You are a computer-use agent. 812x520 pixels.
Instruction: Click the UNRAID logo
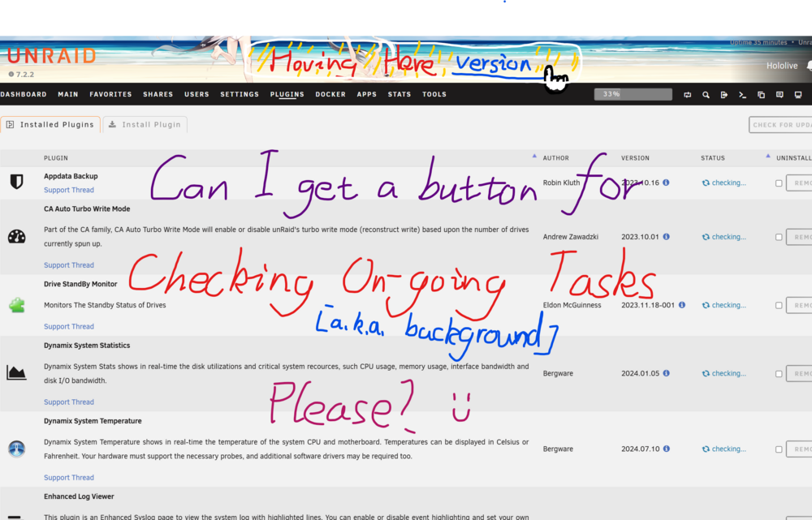[x=52, y=55]
